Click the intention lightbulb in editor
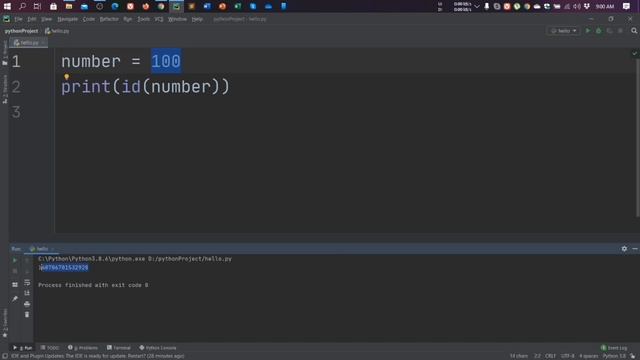This screenshot has height=360, width=640. 67,76
